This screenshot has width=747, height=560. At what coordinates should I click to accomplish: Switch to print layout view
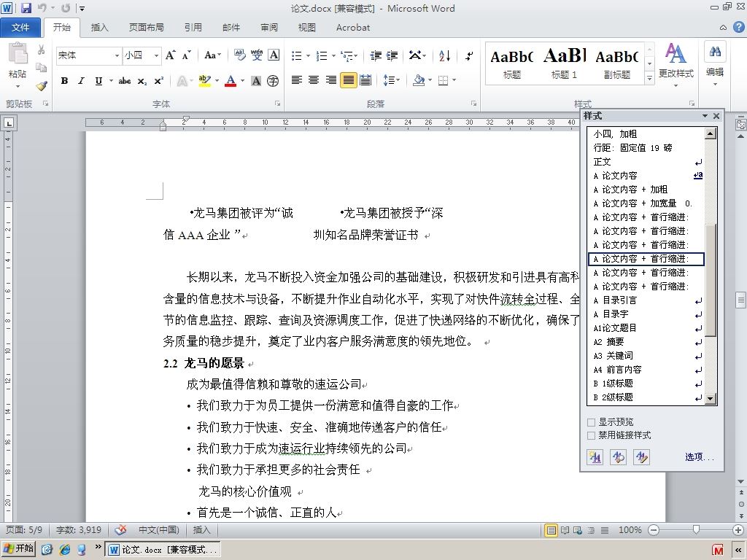pos(551,530)
